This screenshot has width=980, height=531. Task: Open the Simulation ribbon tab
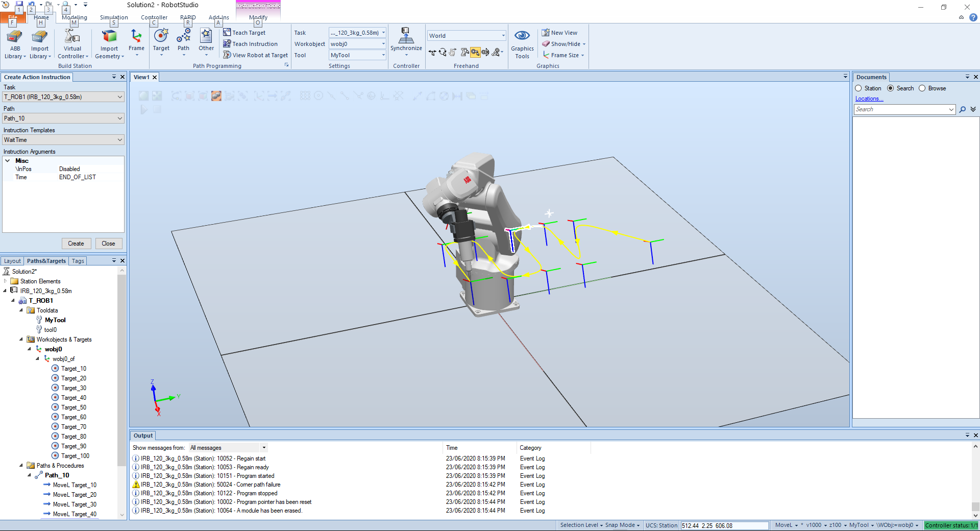pyautogui.click(x=114, y=17)
